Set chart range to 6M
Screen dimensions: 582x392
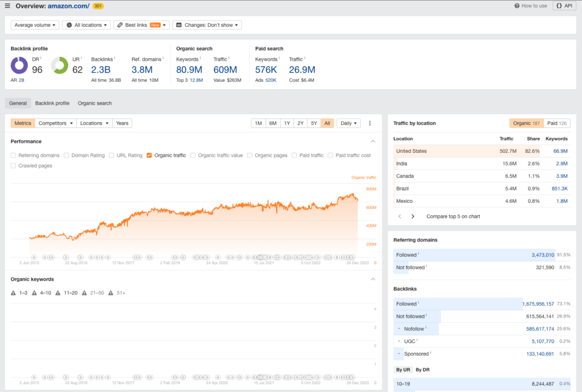point(273,123)
